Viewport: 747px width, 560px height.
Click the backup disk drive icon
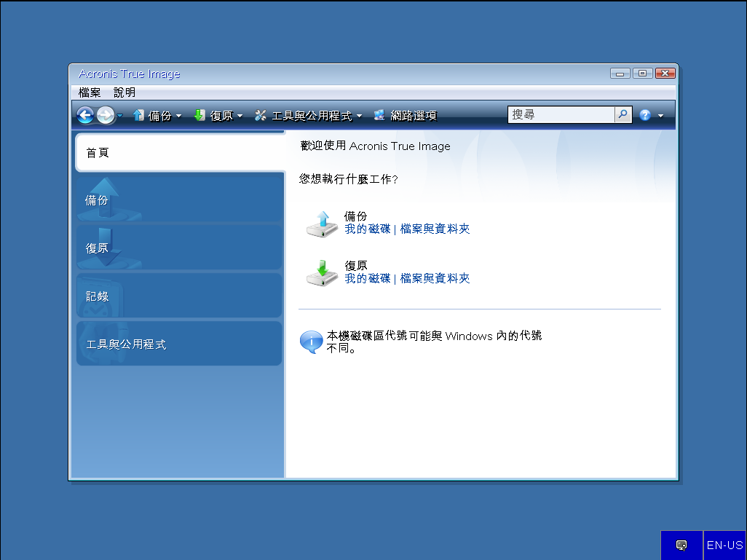coord(322,224)
